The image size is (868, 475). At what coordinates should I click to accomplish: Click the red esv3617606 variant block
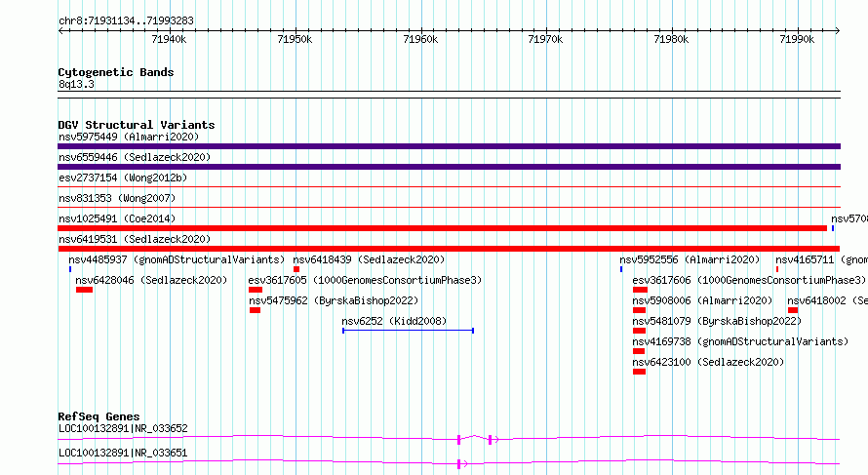point(640,290)
